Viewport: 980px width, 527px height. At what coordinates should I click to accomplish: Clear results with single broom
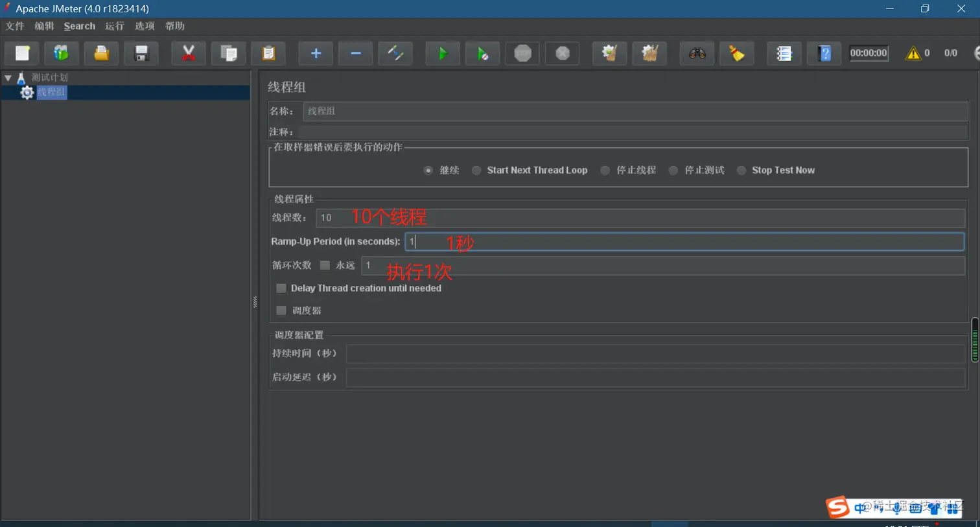(x=609, y=53)
